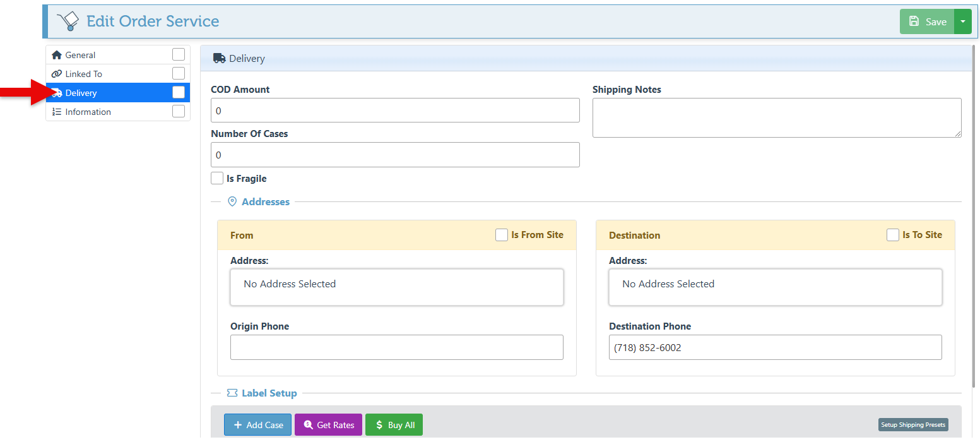Enable the Is Fragile checkbox
Viewport: 980px width, 442px height.
(217, 179)
